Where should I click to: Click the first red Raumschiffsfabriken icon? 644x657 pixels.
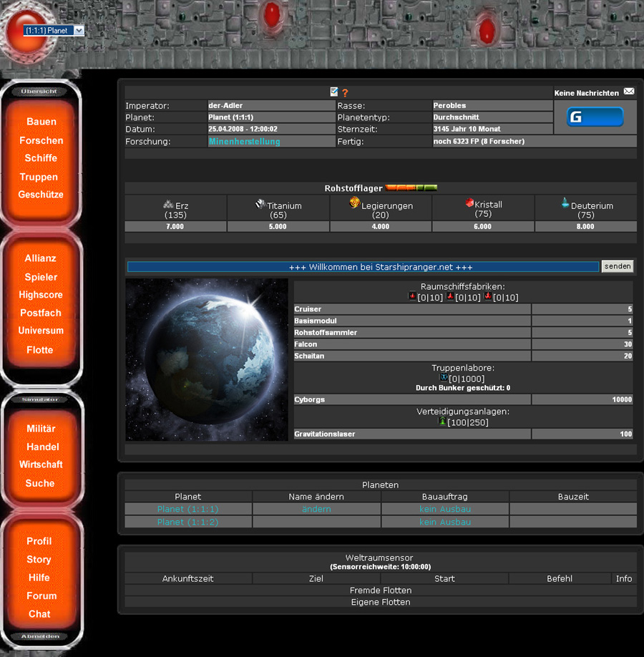(413, 296)
